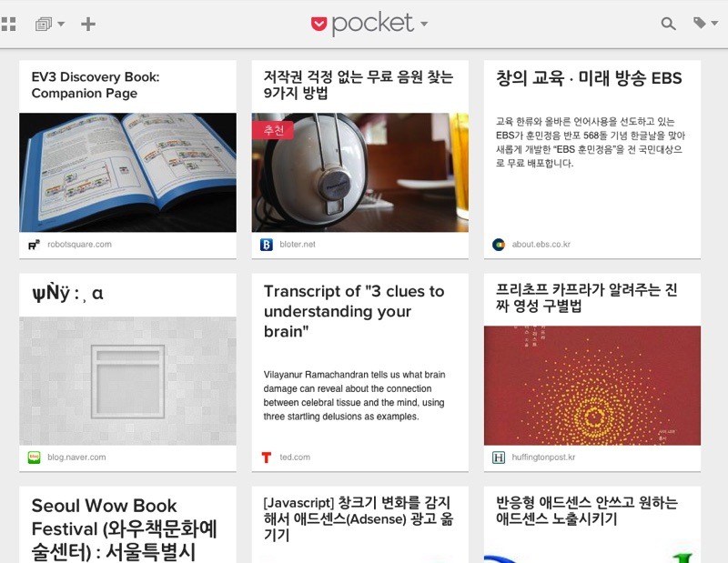728x563 pixels.
Task: Open the about.ebs.co.kr source link
Action: [541, 244]
